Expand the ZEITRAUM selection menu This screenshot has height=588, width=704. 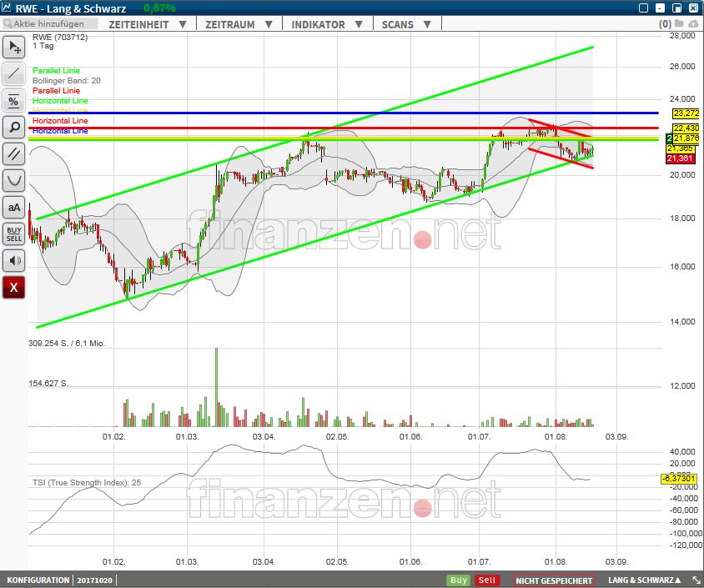coord(239,24)
